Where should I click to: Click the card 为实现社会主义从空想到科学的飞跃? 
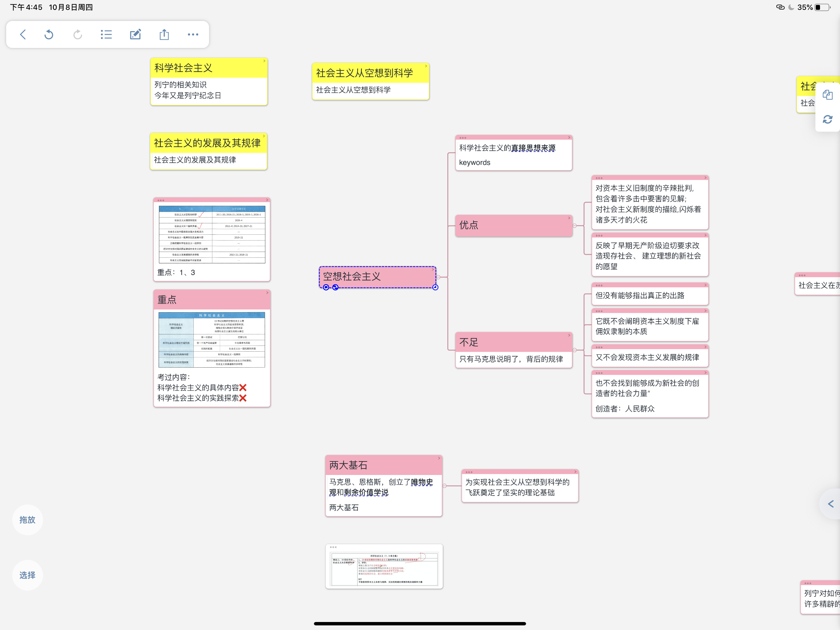(x=520, y=486)
